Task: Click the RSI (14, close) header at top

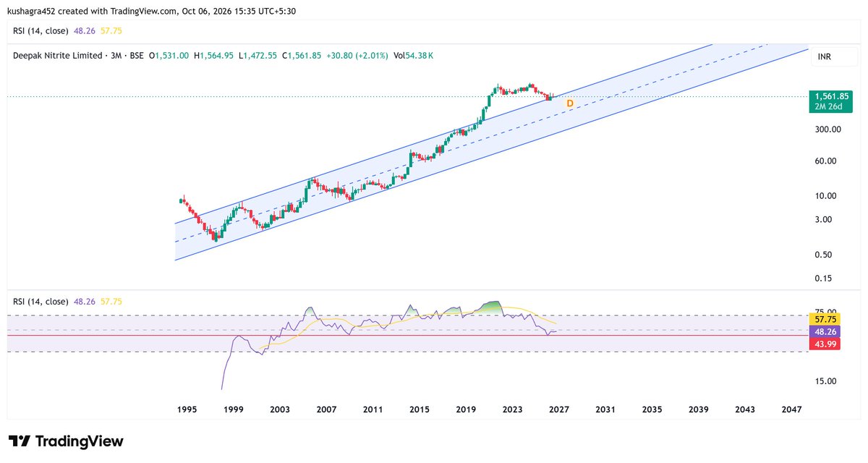Action: [x=41, y=32]
